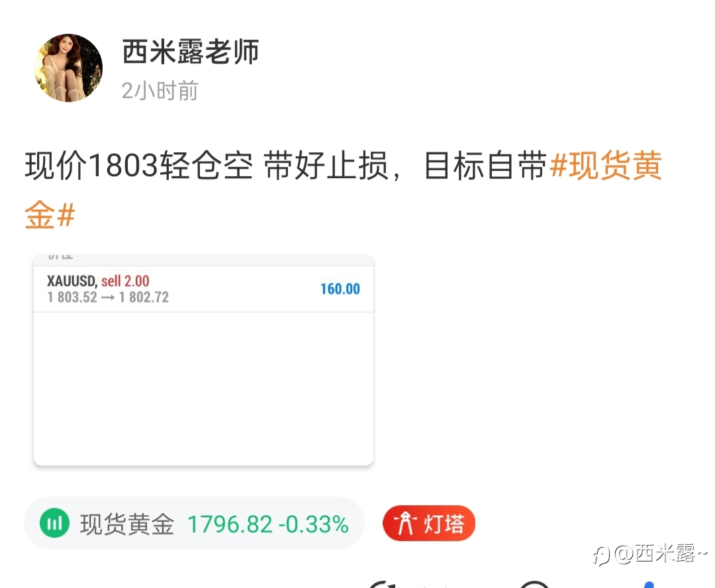Select the XAUUSD sell 2.00 trade row

(203, 289)
